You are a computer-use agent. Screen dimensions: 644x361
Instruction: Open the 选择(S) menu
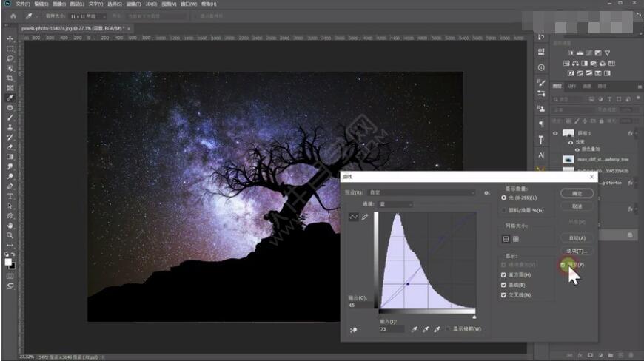pyautogui.click(x=115, y=4)
